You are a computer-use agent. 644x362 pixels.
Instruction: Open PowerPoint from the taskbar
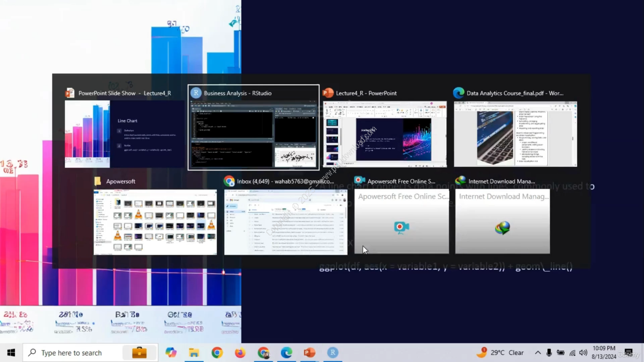point(309,353)
